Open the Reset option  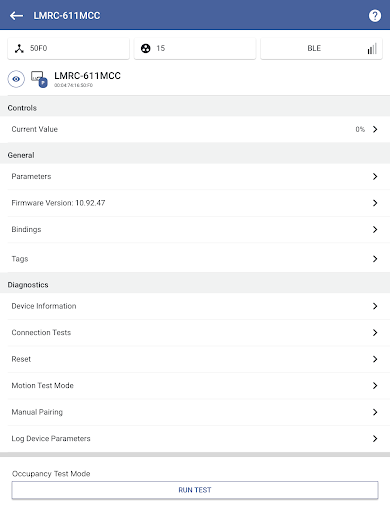coord(195,359)
